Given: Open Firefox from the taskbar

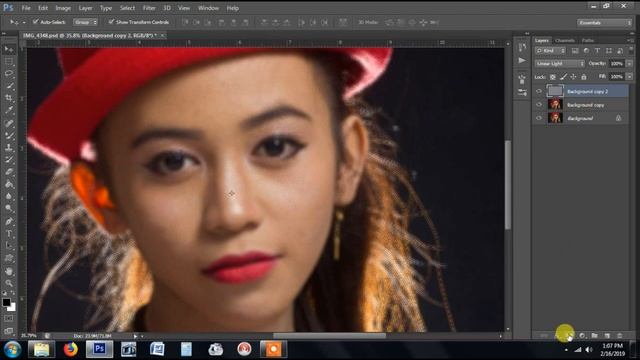Looking at the screenshot, I should pyautogui.click(x=71, y=349).
